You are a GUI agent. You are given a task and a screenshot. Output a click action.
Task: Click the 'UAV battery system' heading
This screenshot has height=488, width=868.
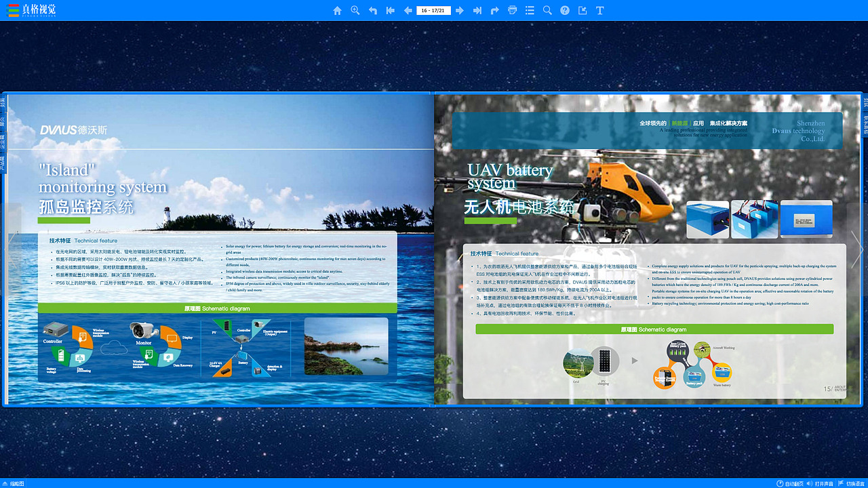pos(510,176)
